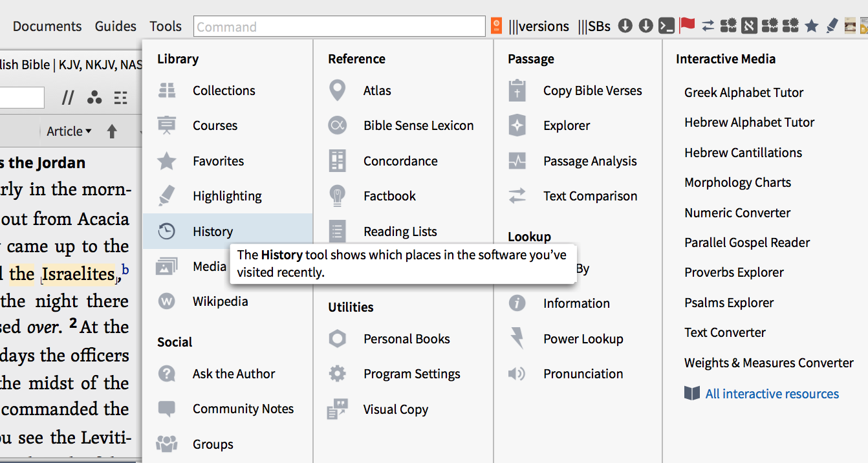Click the Hebrew aleph shortcut icon

(749, 26)
